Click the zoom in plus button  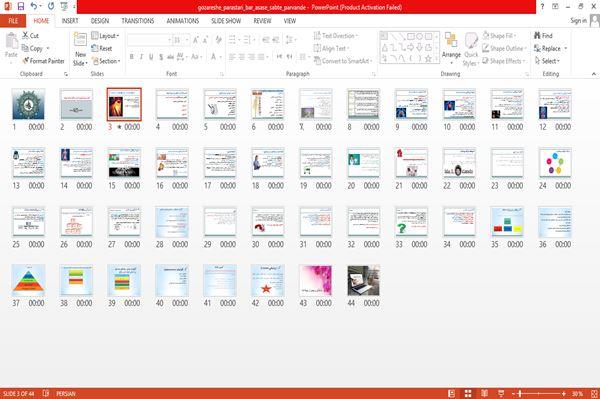click(x=563, y=394)
